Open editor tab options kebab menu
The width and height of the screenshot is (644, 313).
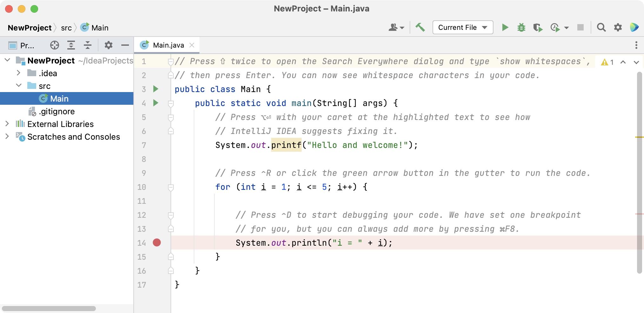pyautogui.click(x=636, y=45)
